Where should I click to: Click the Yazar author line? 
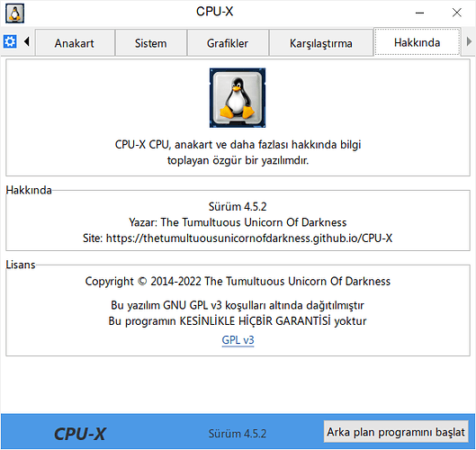[x=238, y=222]
